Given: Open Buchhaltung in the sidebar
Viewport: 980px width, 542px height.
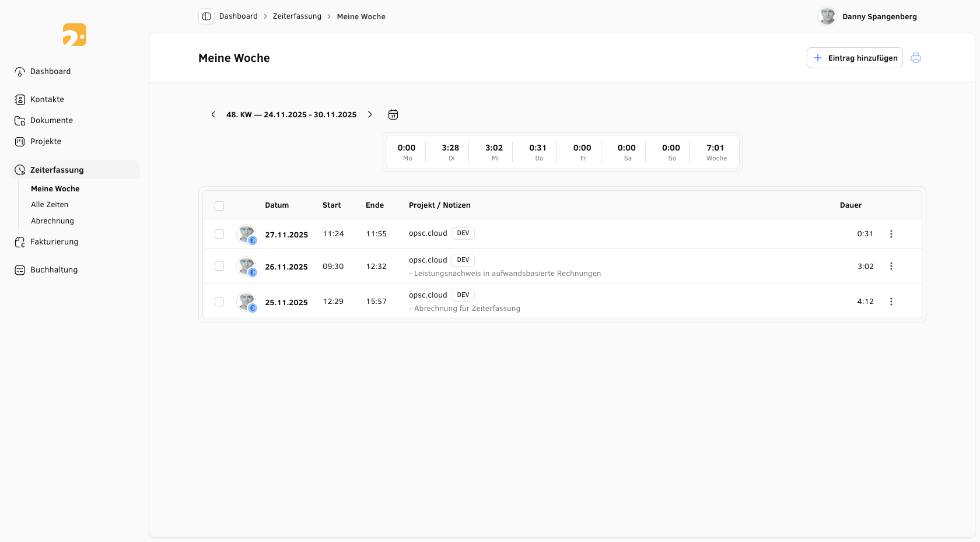Looking at the screenshot, I should pos(54,270).
